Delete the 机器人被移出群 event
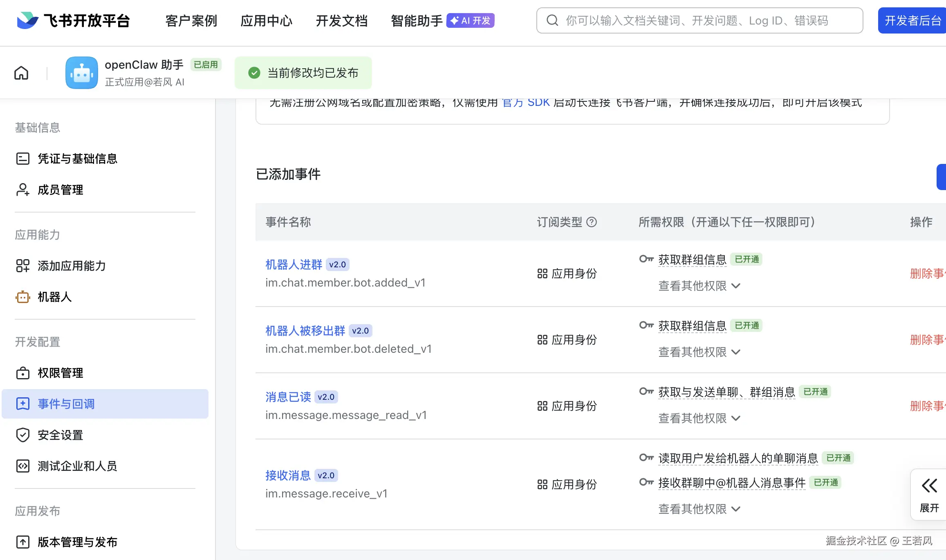 (x=927, y=340)
